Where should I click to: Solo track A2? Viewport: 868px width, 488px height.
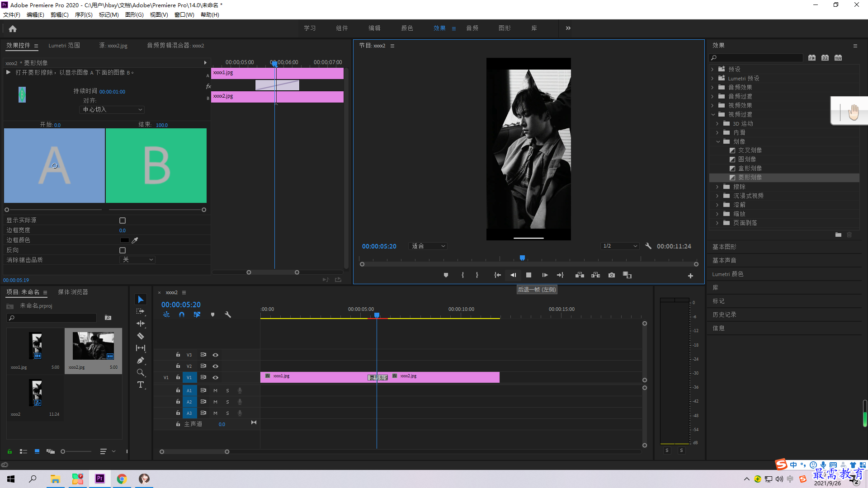pos(227,402)
